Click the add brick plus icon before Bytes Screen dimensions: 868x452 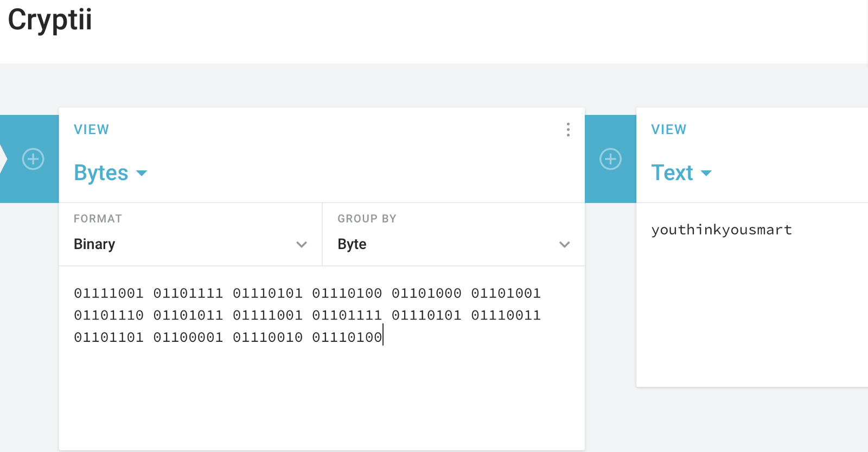click(x=33, y=159)
